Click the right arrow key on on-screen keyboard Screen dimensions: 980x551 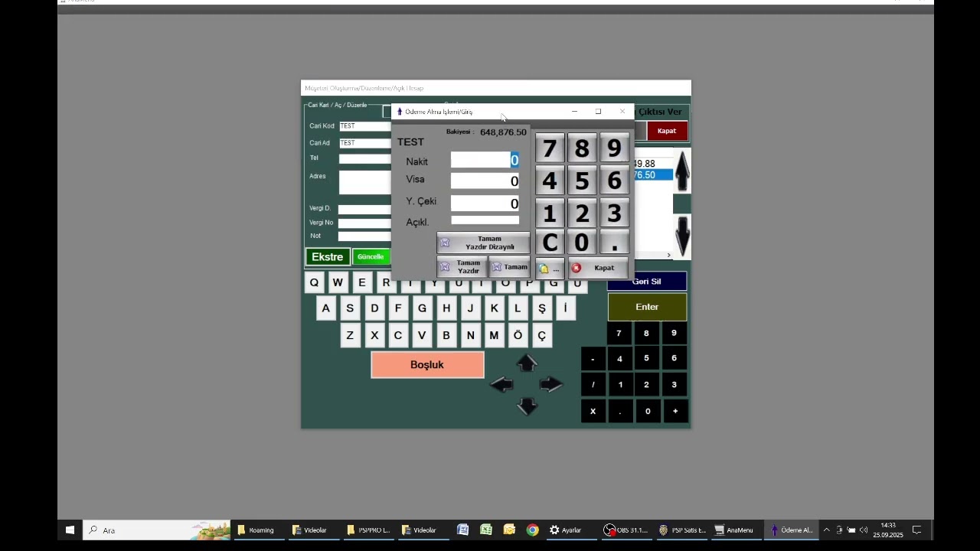click(551, 385)
